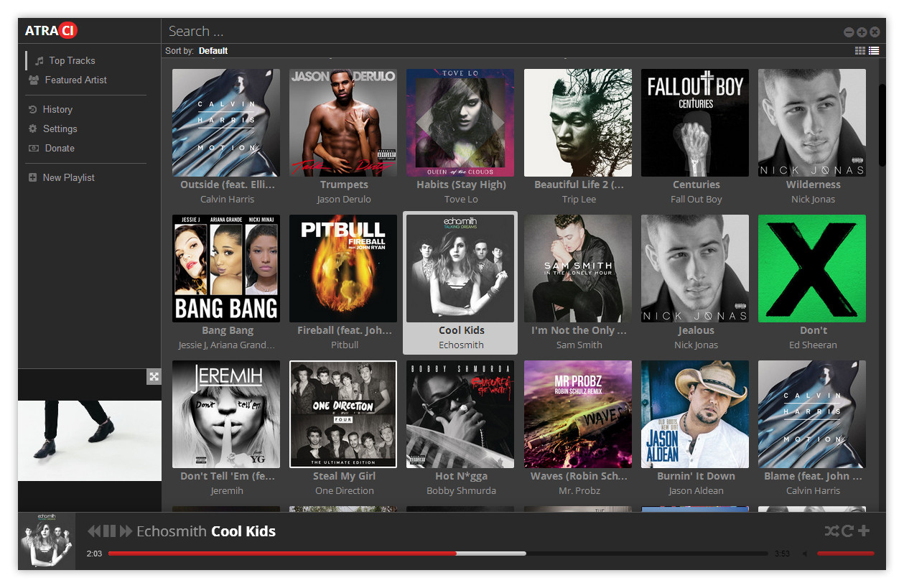Play Trumpets by Jason Derulo
The width and height of the screenshot is (904, 588).
pos(343,123)
